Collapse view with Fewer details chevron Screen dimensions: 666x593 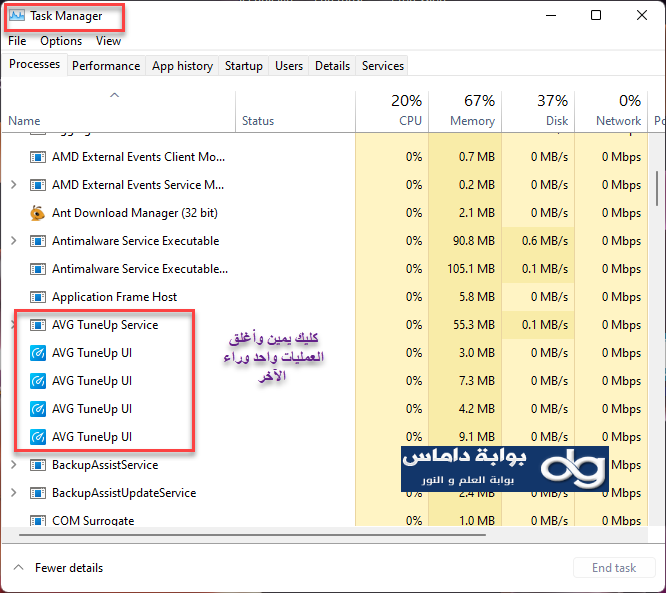pos(18,568)
